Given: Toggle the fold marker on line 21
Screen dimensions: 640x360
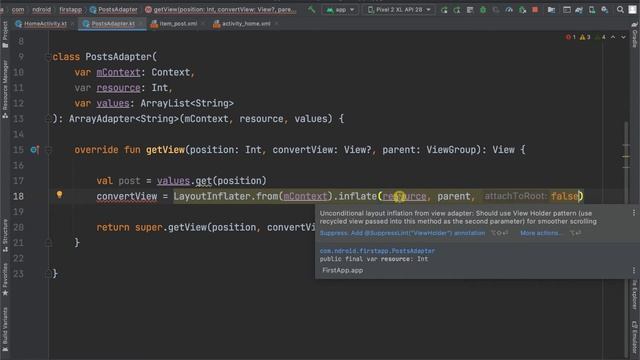Looking at the screenshot, I should (48, 243).
